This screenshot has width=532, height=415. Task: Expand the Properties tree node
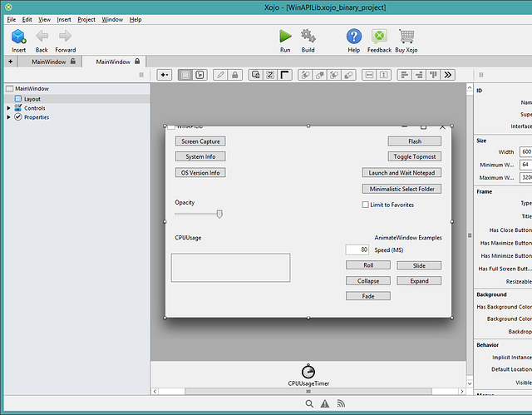pos(9,117)
